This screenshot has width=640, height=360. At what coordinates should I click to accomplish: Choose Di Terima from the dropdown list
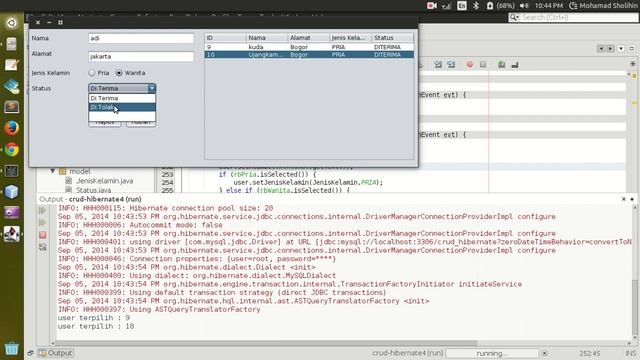click(122, 98)
